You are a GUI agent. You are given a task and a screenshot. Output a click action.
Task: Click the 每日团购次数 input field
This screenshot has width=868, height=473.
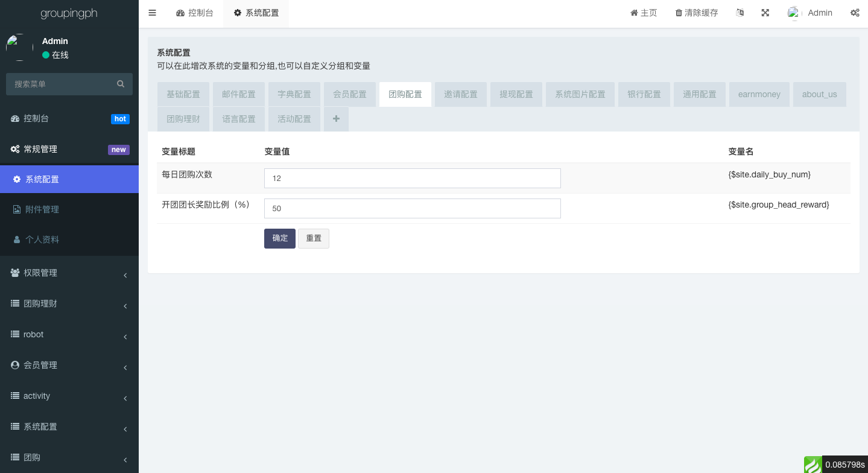point(412,179)
